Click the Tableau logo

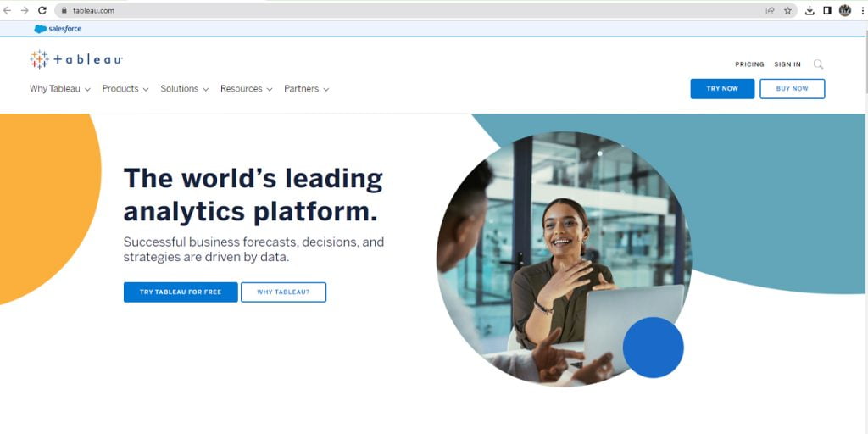(76, 59)
